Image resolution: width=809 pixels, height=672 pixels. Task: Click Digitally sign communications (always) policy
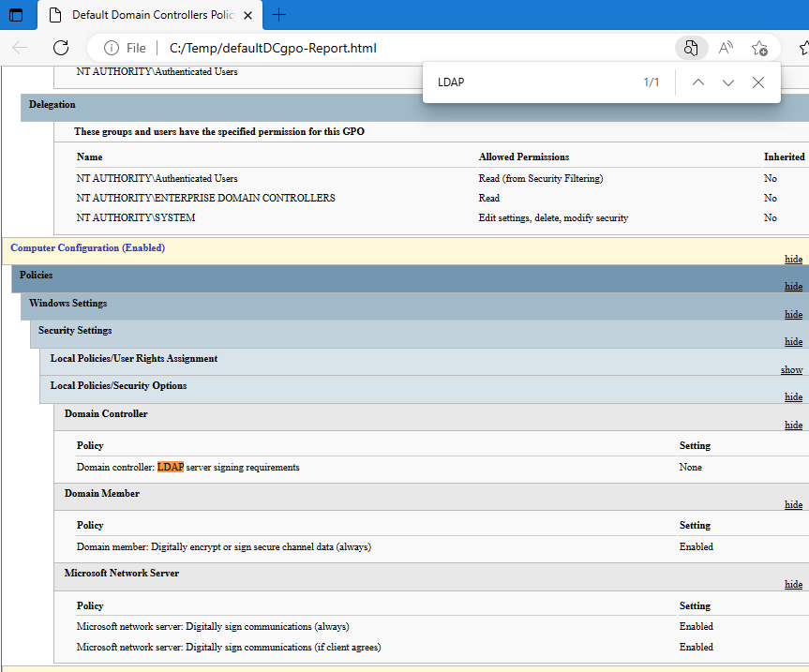coord(213,627)
